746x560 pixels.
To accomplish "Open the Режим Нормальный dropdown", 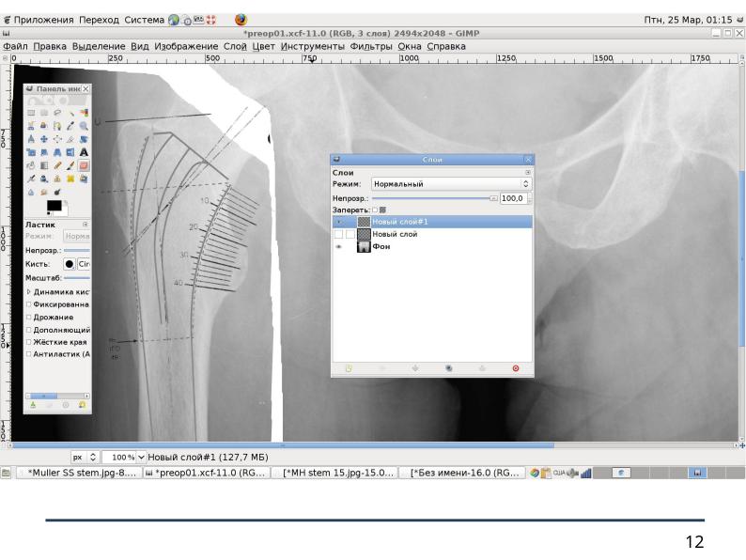I will pos(450,185).
